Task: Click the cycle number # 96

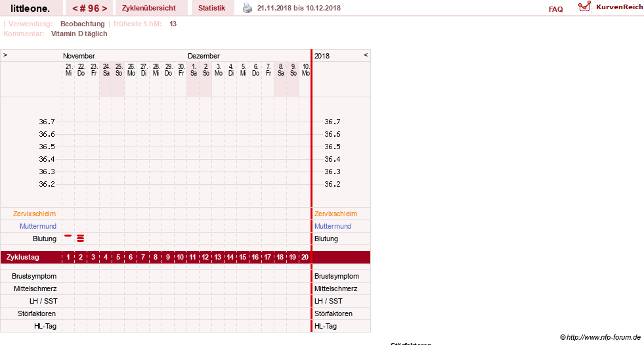Action: pyautogui.click(x=89, y=9)
